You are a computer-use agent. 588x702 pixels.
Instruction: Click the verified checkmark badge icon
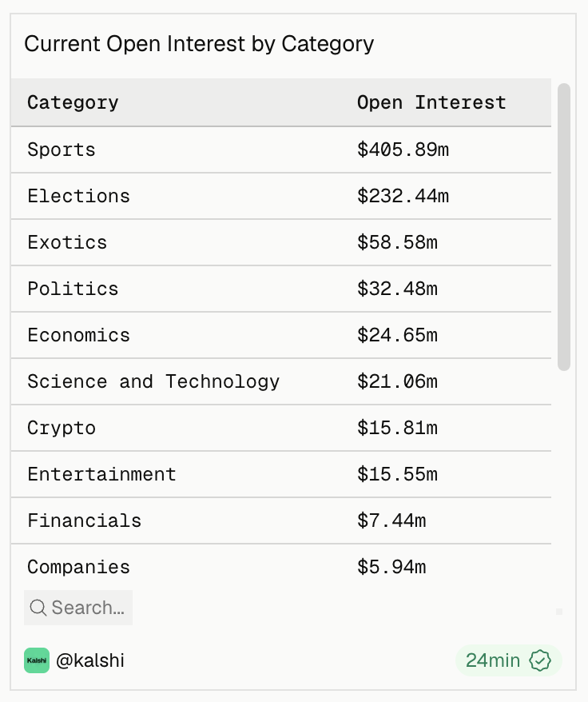tap(540, 660)
